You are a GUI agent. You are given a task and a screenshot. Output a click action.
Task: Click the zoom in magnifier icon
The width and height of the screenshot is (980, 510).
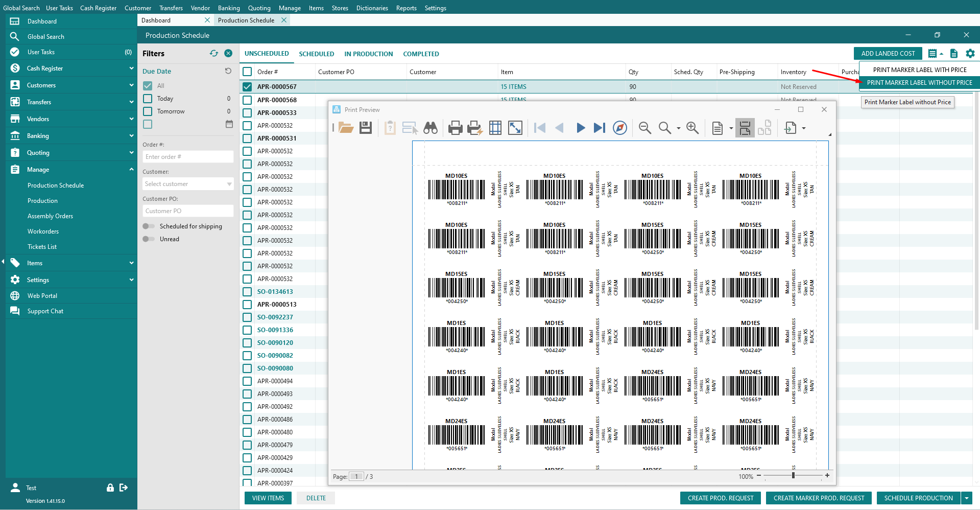[692, 128]
